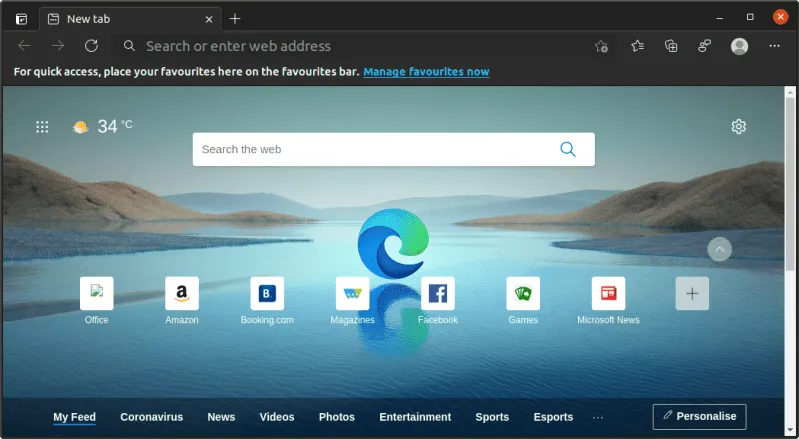The image size is (799, 439).
Task: Add a new quick link site
Action: tap(692, 294)
